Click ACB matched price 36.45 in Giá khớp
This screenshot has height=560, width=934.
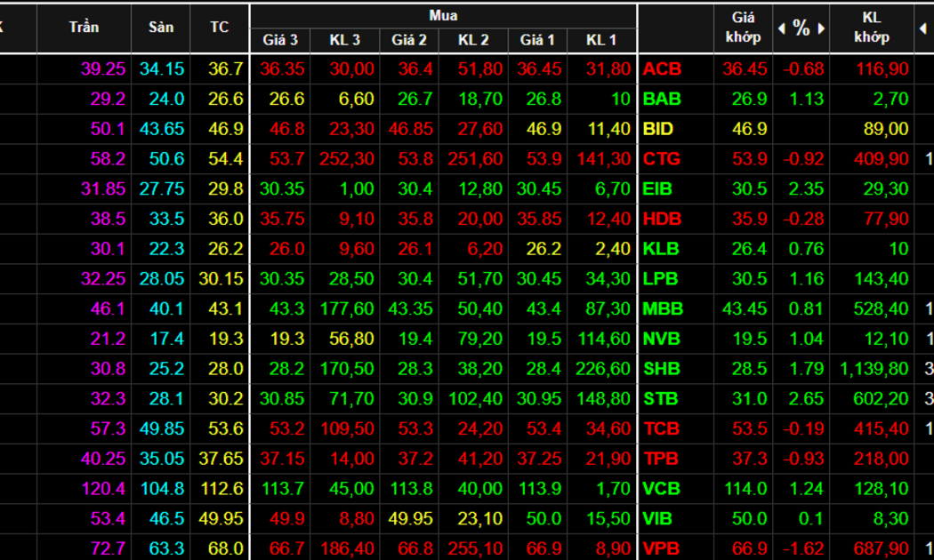(x=745, y=69)
